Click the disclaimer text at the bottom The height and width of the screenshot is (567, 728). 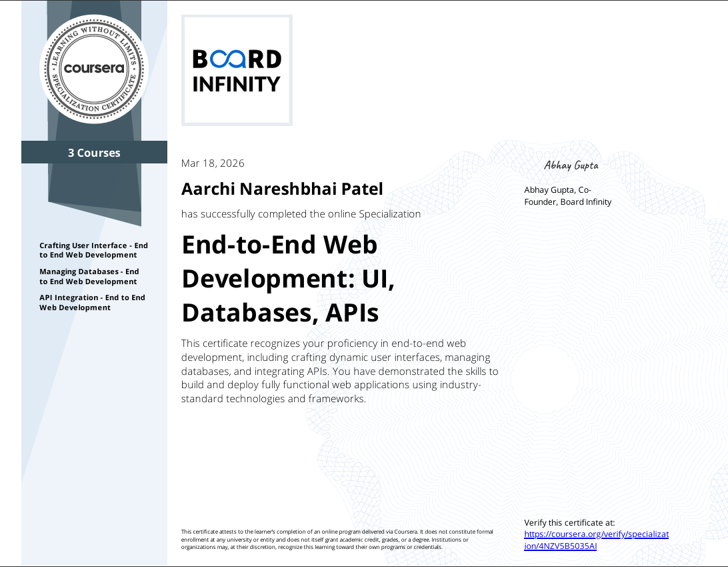point(337,538)
